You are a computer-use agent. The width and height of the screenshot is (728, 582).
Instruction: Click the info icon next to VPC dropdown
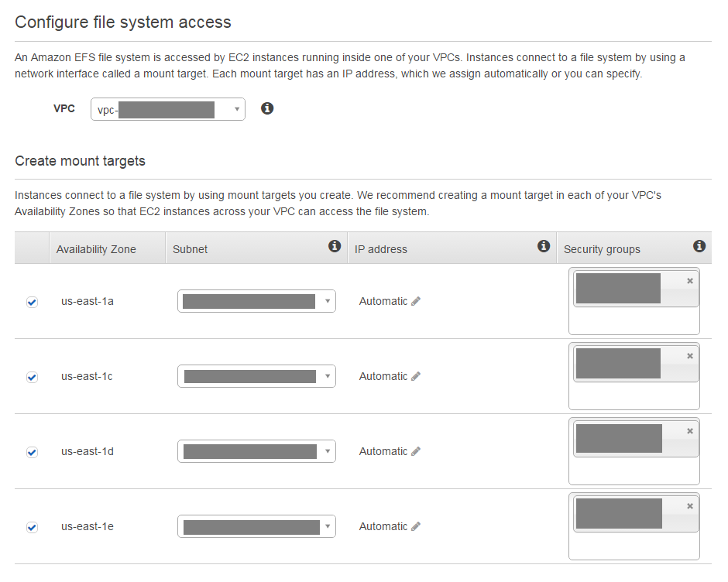[267, 108]
